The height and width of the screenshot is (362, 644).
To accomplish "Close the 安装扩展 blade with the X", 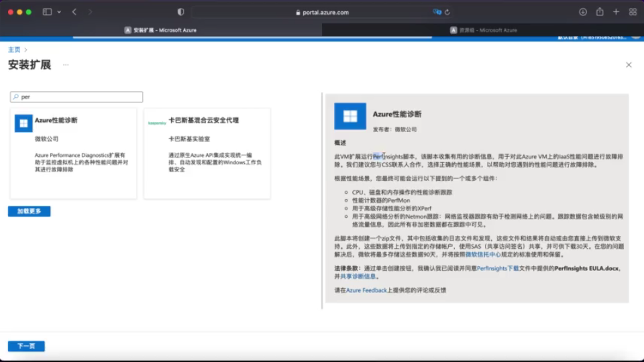I will [629, 65].
